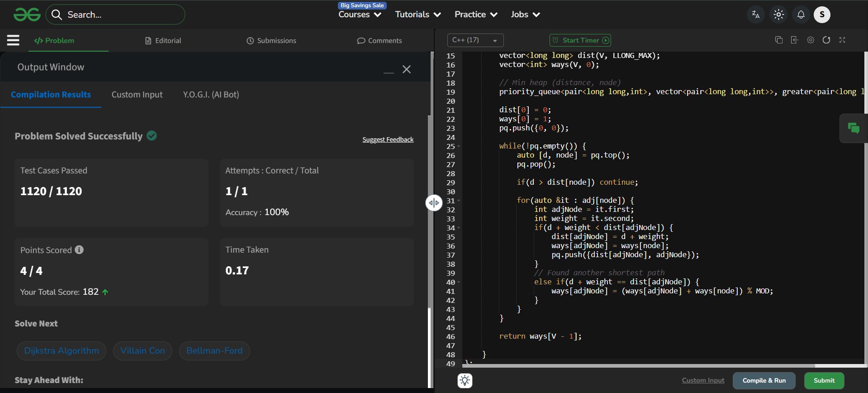
Task: Select the Y.O.G.I. (AI Bot) tab
Action: coord(211,95)
